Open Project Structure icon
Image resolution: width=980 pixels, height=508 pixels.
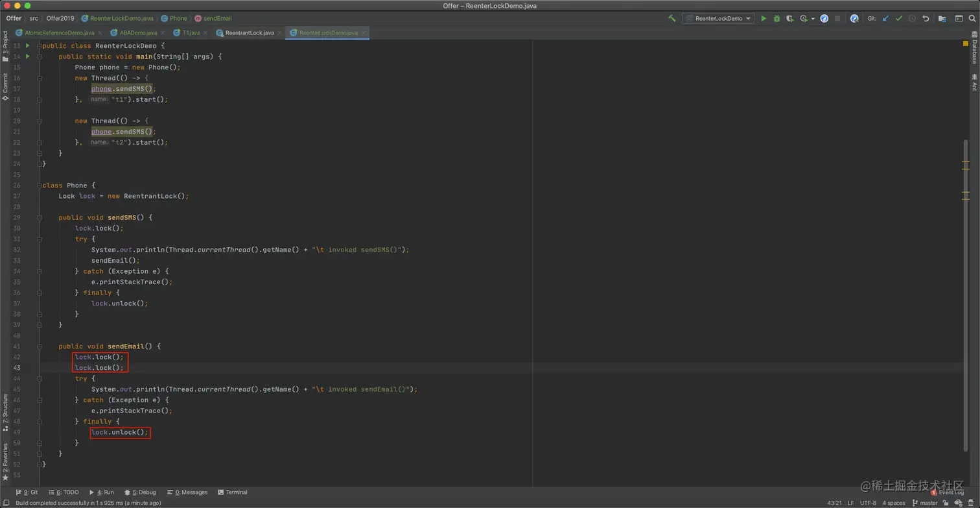tap(942, 19)
